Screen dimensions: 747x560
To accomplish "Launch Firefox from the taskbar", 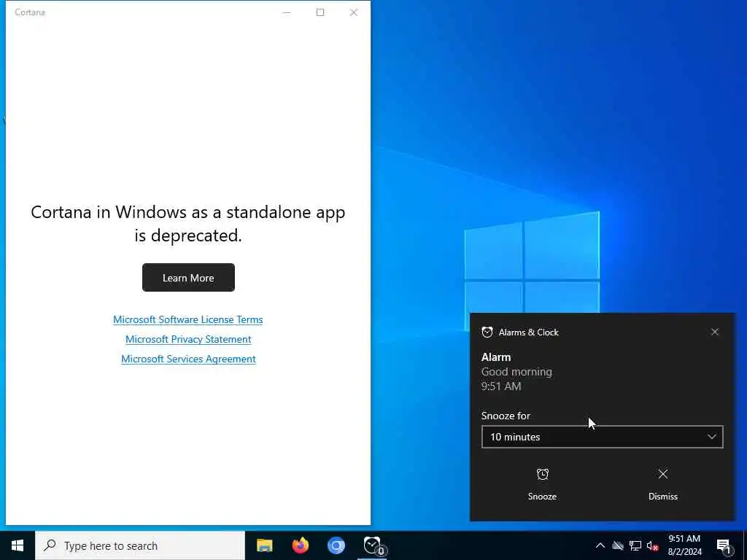I will click(x=300, y=545).
